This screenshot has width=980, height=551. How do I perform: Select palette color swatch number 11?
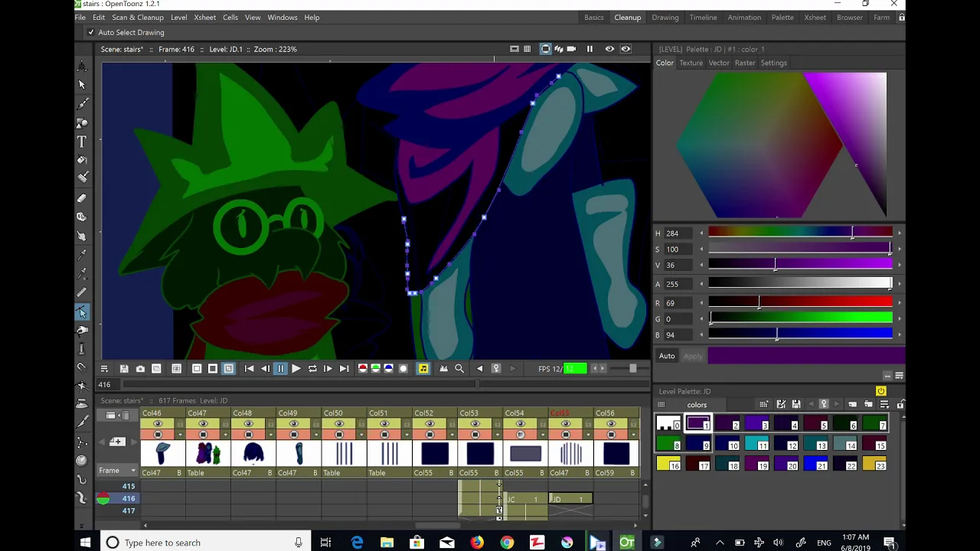[756, 444]
